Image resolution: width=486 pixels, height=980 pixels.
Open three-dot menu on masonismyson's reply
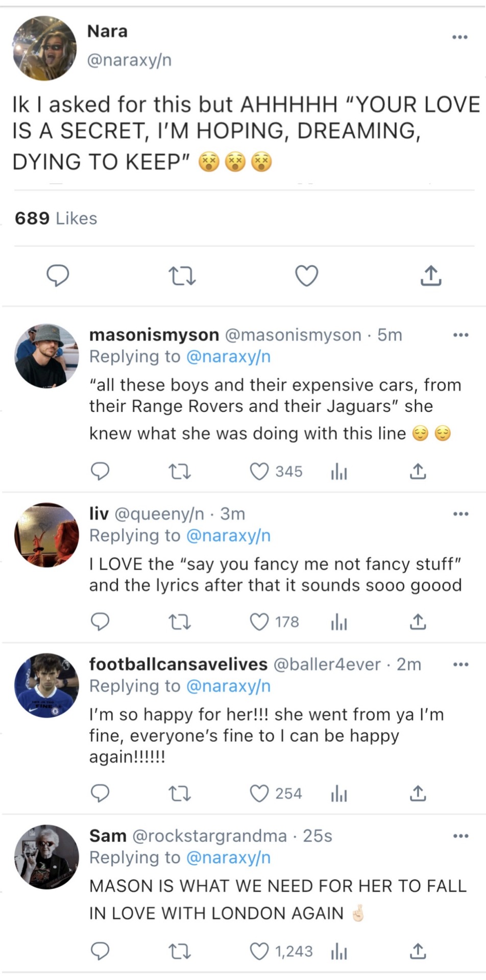460,335
